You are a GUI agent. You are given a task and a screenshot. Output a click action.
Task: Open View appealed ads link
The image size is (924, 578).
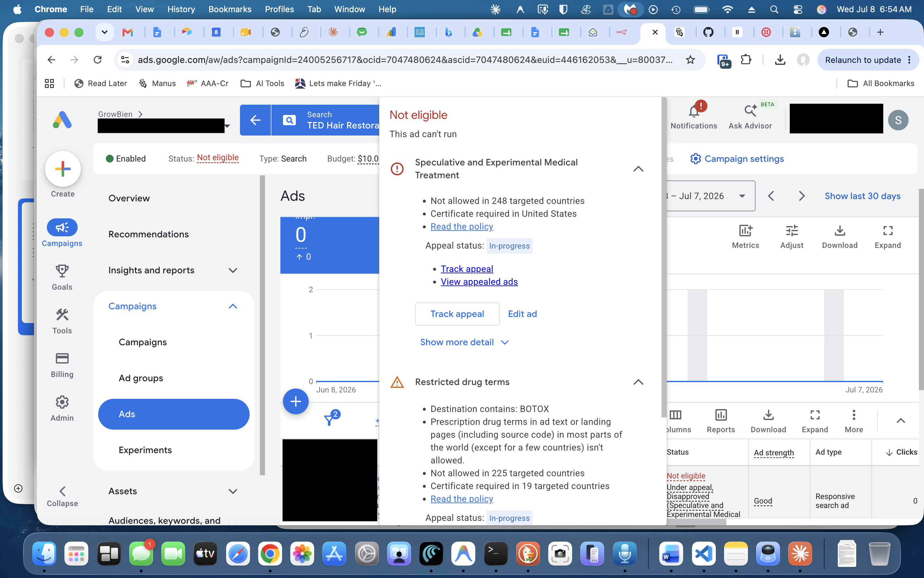(x=479, y=282)
